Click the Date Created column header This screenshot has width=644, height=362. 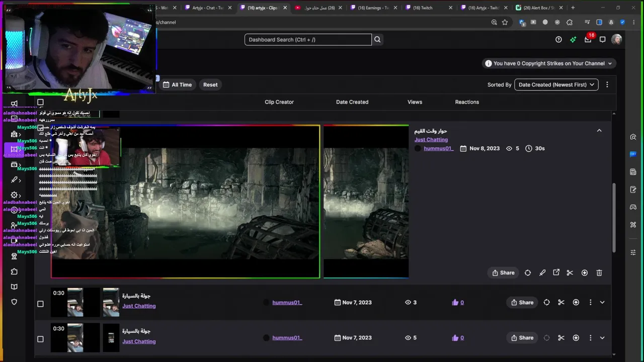click(352, 102)
